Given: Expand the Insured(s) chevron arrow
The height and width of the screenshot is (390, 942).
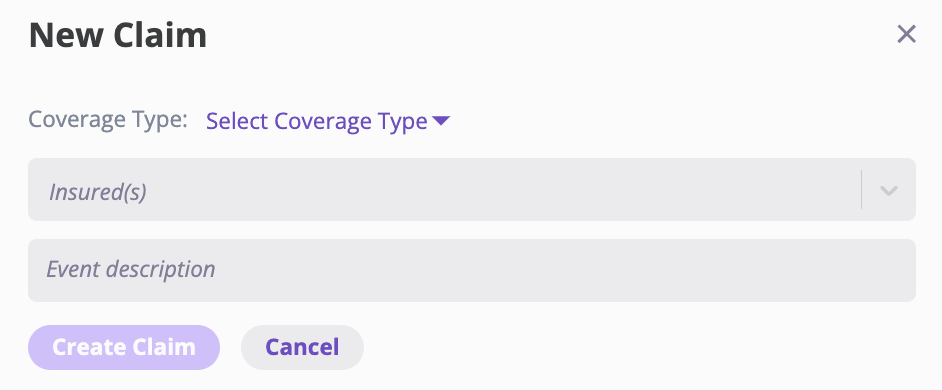Looking at the screenshot, I should [889, 190].
